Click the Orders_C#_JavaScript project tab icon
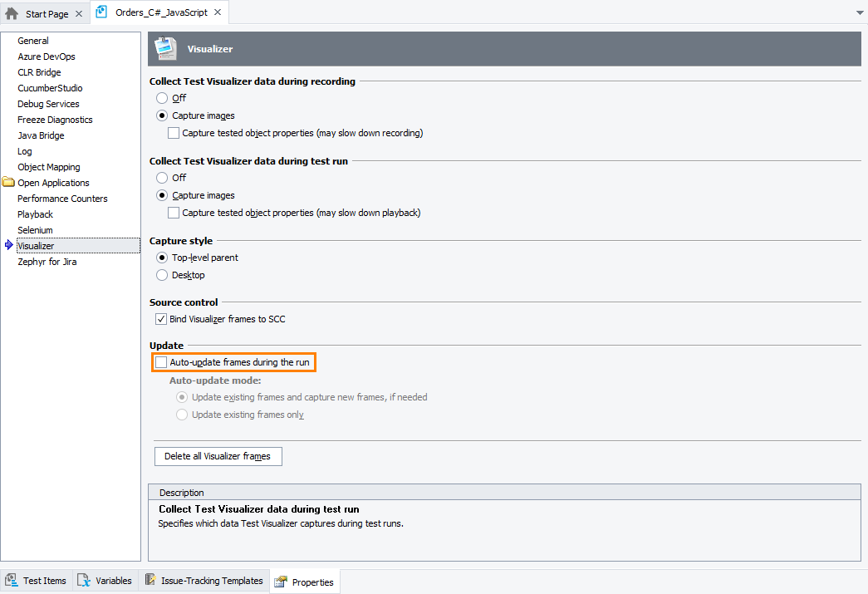Screen dimensions: 868x594 point(101,12)
